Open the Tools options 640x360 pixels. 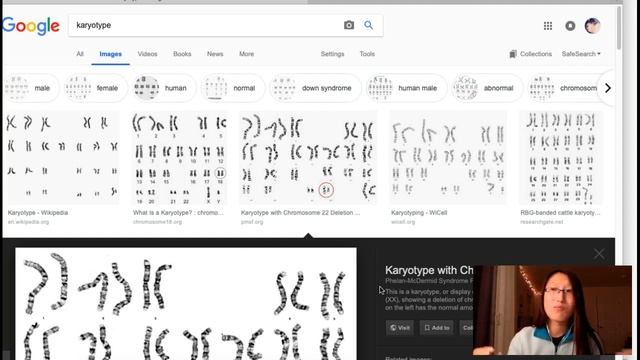pos(367,54)
